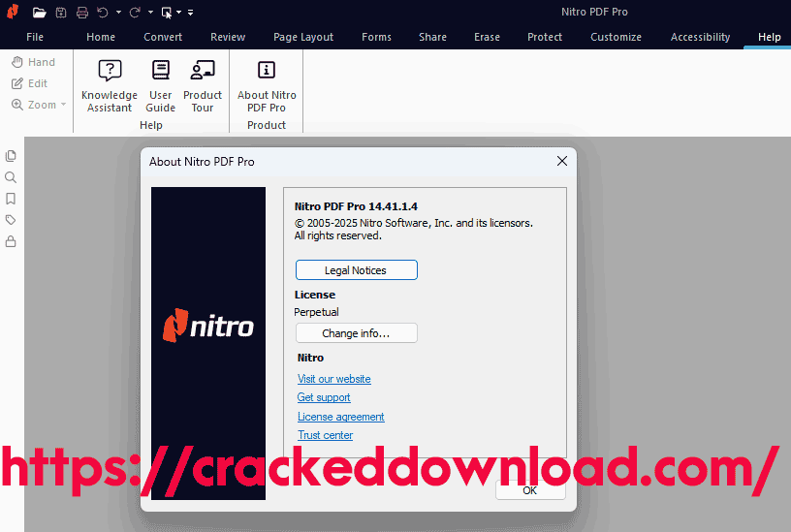The image size is (791, 532).
Task: Show the Bookmarks panel in sidebar
Action: (x=11, y=199)
